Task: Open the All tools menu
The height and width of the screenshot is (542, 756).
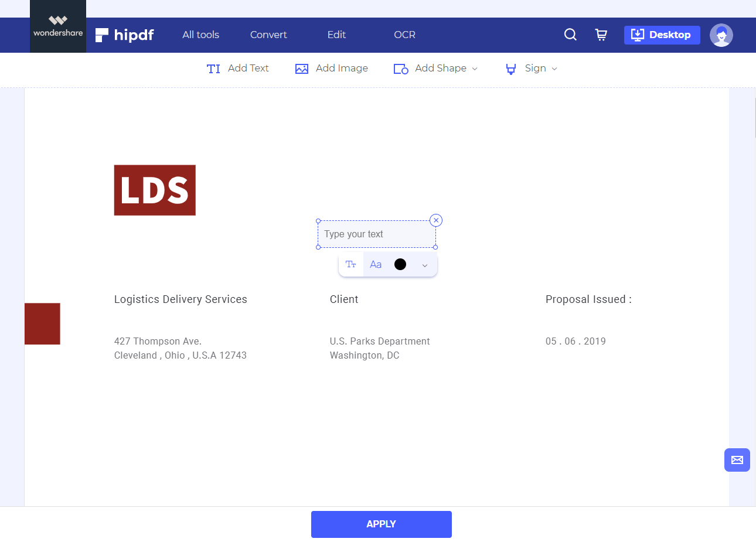Action: (200, 35)
